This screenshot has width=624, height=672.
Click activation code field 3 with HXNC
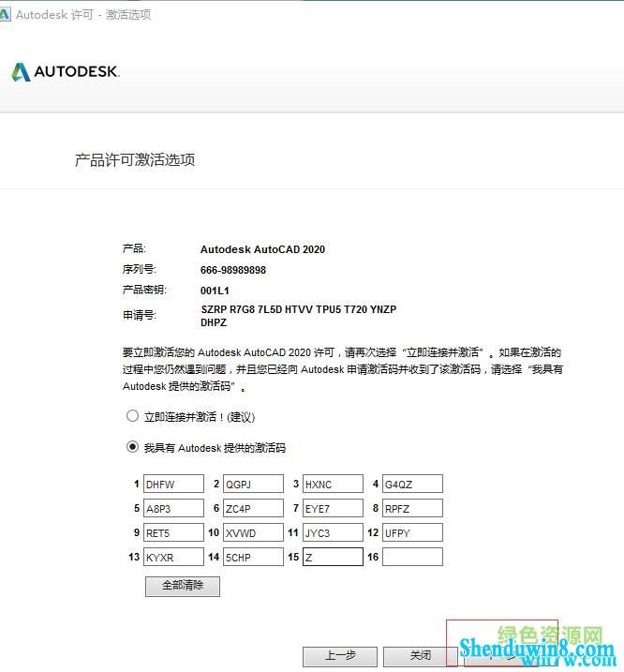tap(333, 484)
